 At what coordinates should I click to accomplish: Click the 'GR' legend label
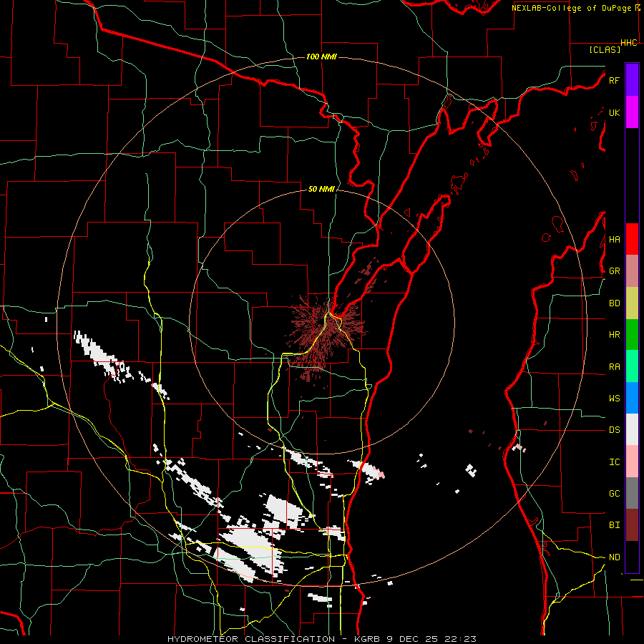pyautogui.click(x=614, y=271)
